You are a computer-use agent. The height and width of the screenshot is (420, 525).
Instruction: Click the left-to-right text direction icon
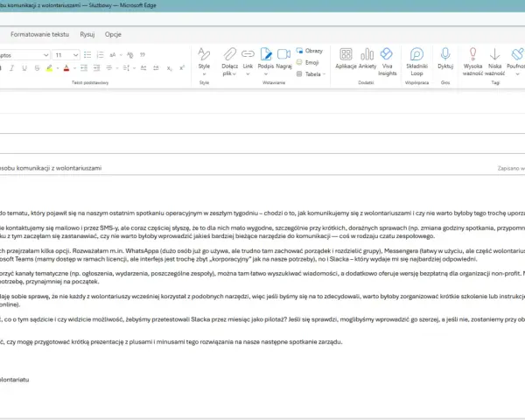click(x=143, y=68)
